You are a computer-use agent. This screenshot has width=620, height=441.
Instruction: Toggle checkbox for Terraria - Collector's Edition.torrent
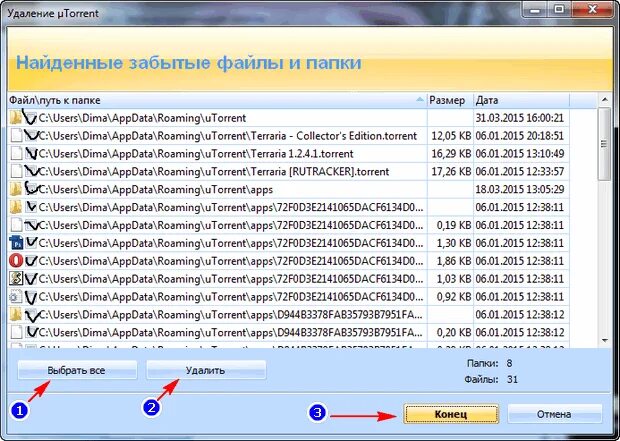tap(31, 136)
